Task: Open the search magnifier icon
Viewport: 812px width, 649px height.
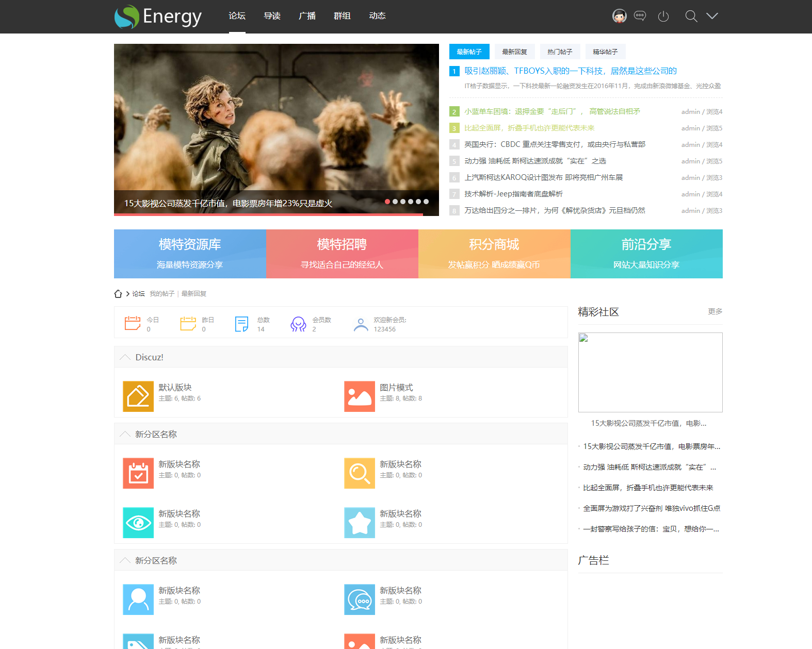Action: [691, 16]
